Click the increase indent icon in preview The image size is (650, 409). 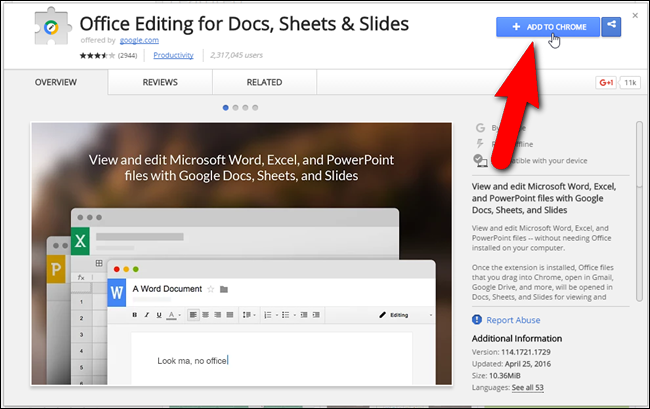[x=316, y=315]
